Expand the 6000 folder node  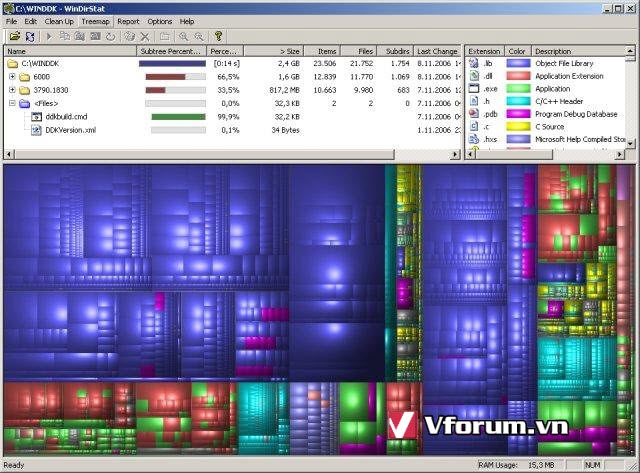point(12,76)
